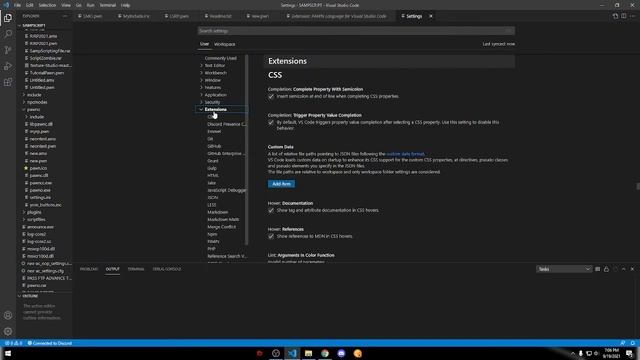Screen dimensions: 640x360
Task: Click the settings tree vertical scrollbar
Action: [x=247, y=150]
